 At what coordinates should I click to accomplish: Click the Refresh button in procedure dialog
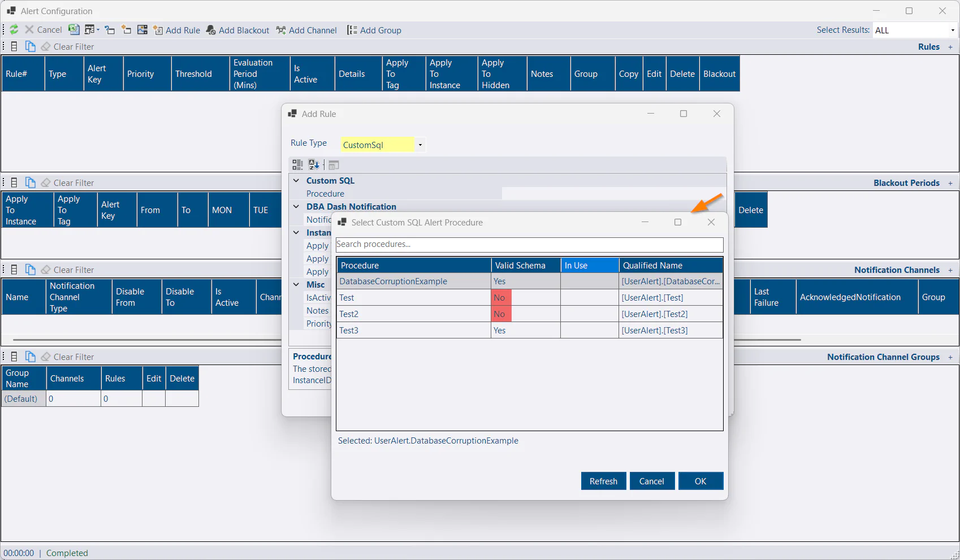(604, 481)
